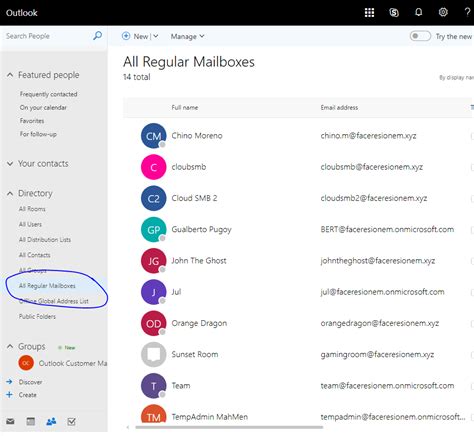
Task: Select BERT@faceresionem.onmicrosoft.com email
Action: pos(387,229)
